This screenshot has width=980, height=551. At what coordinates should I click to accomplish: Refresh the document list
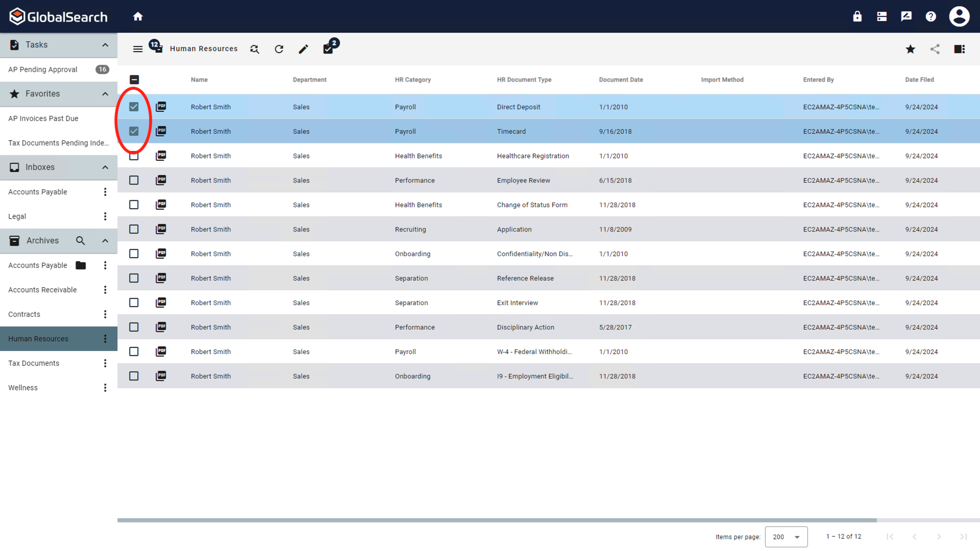point(279,49)
